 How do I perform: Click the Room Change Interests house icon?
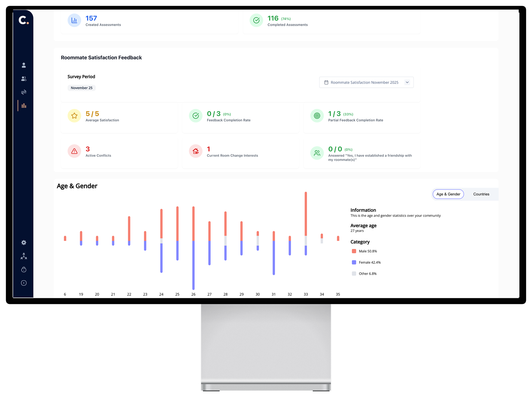tap(196, 151)
